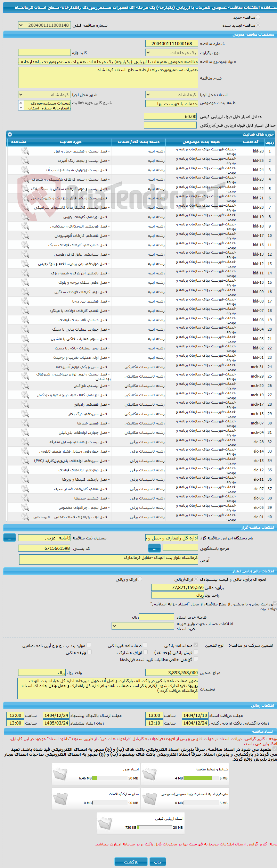Viewport: 277px width, 868px height.
Task: Open the view icon for row bld-19
Action: click(25, 217)
